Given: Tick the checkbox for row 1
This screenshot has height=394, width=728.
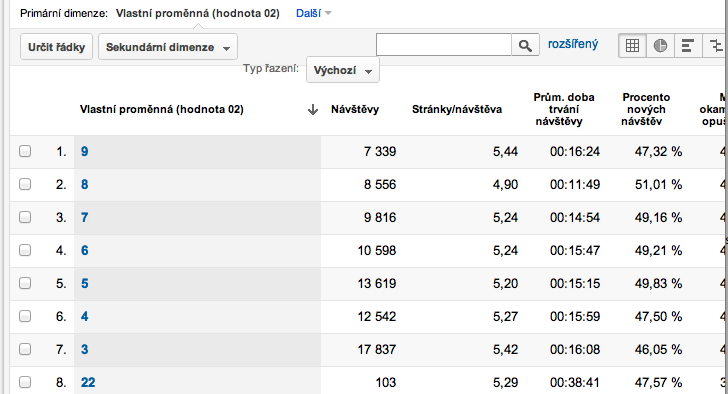Looking at the screenshot, I should [x=25, y=151].
